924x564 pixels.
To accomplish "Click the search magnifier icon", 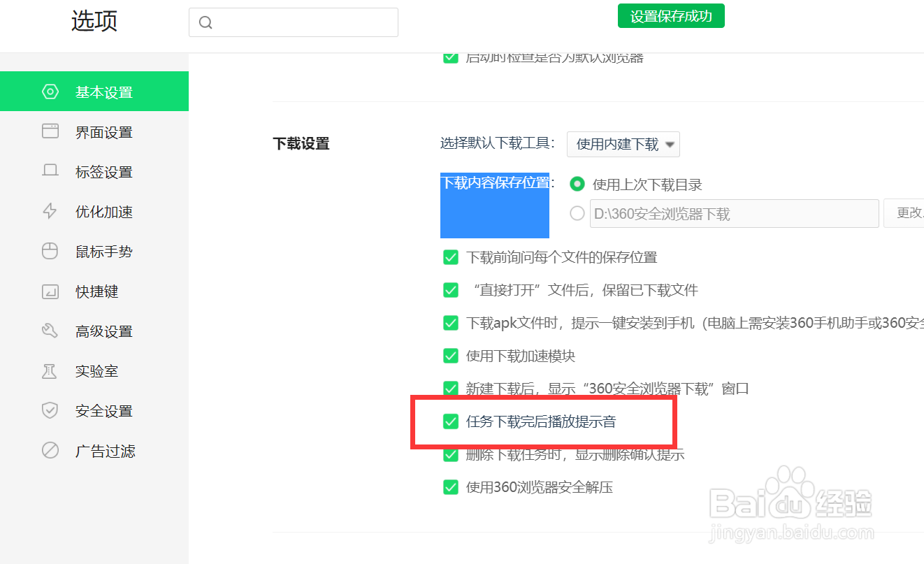I will click(x=205, y=22).
